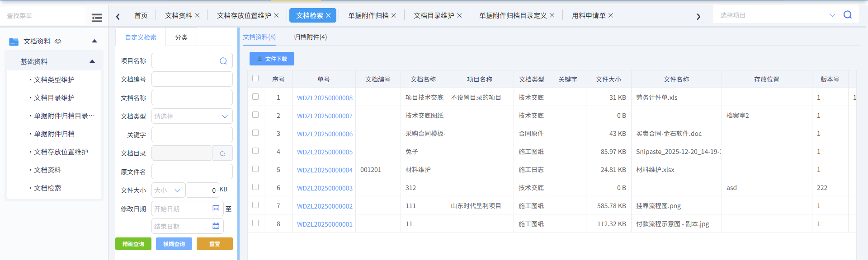Open the 开始日期 calendar icon
Image resolution: width=868 pixels, height=260 pixels.
216,209
